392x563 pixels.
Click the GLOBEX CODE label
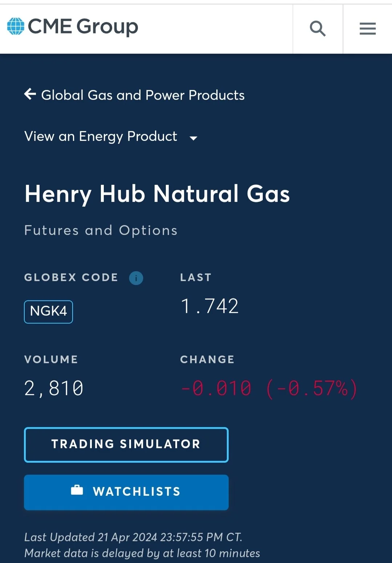[71, 278]
